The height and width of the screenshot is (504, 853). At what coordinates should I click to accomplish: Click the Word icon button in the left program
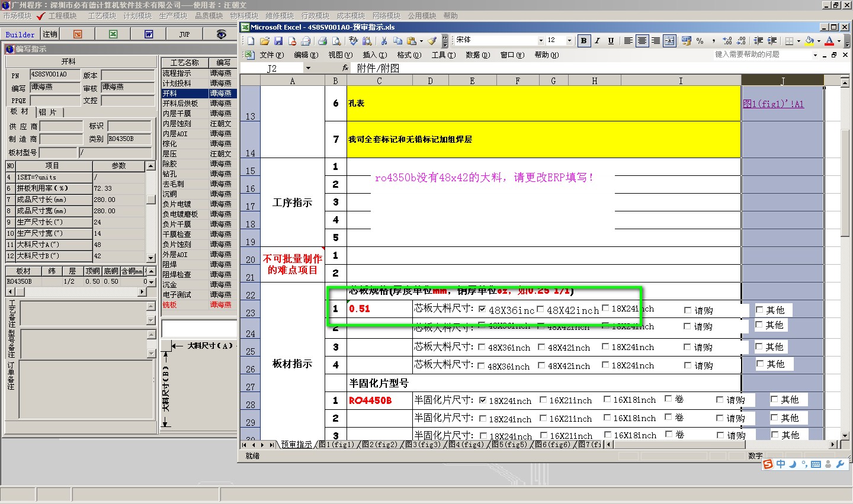149,34
